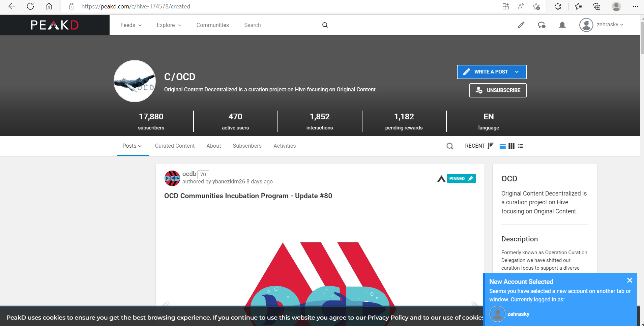644x326 pixels.
Task: View site information lock icon
Action: 71,6
